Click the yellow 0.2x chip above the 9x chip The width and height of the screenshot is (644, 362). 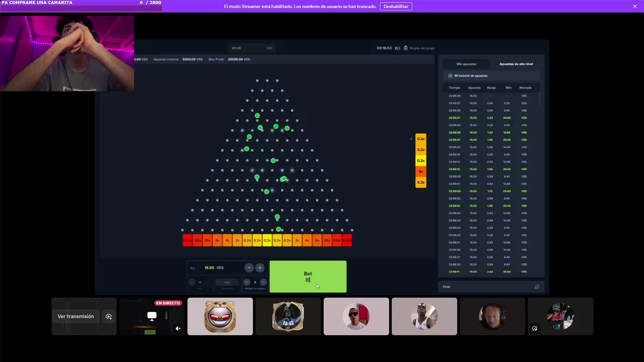click(x=421, y=160)
